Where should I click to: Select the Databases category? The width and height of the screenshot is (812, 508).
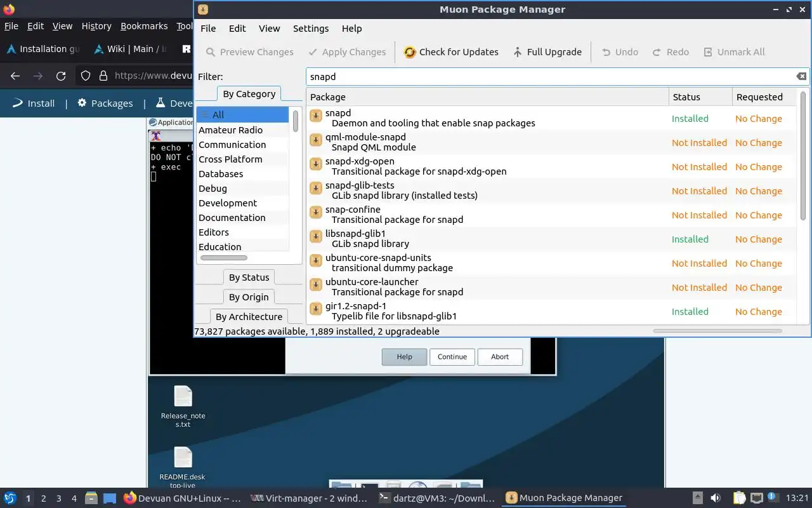(242, 174)
